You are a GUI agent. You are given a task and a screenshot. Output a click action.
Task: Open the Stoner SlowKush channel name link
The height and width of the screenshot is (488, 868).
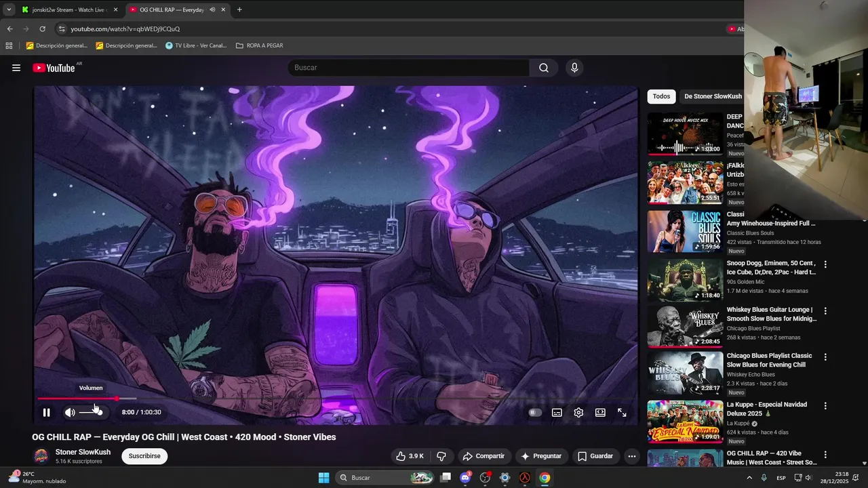coord(83,452)
